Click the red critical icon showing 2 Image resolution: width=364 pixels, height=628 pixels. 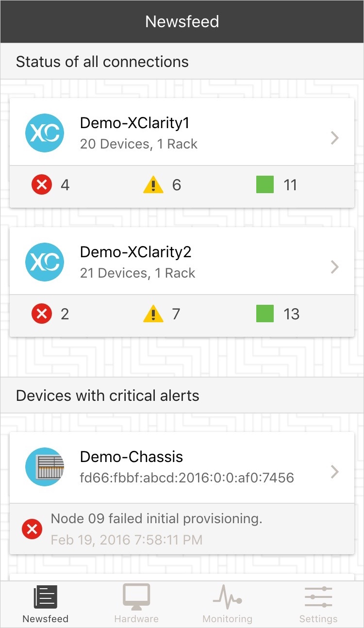42,314
